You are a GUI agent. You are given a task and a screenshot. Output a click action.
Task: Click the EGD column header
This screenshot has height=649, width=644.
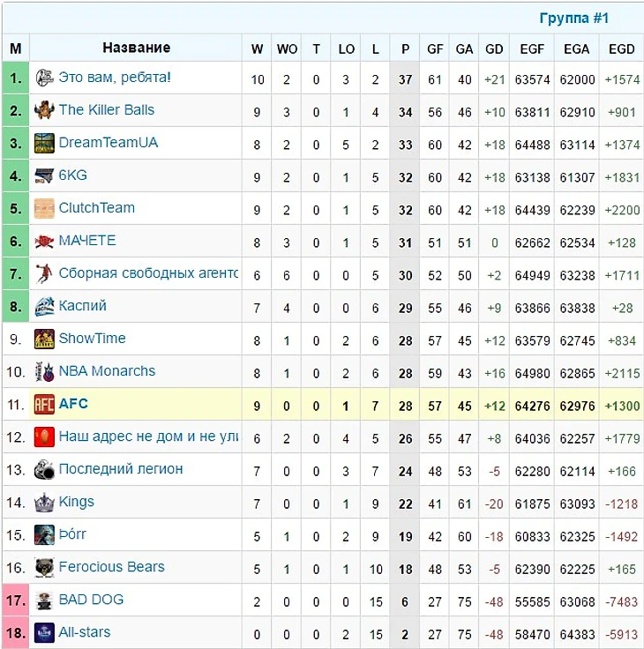621,49
